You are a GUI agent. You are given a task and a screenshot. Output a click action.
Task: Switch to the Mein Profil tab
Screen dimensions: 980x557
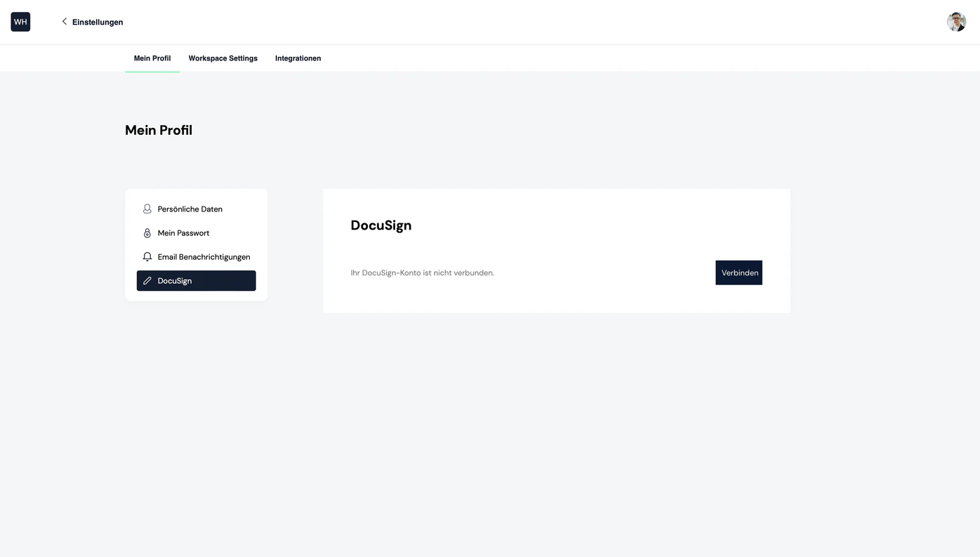152,58
